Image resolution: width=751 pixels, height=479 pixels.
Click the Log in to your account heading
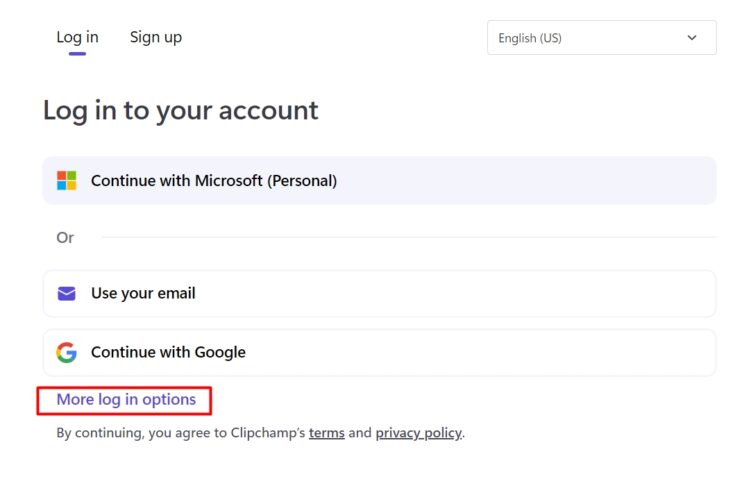[x=181, y=110]
